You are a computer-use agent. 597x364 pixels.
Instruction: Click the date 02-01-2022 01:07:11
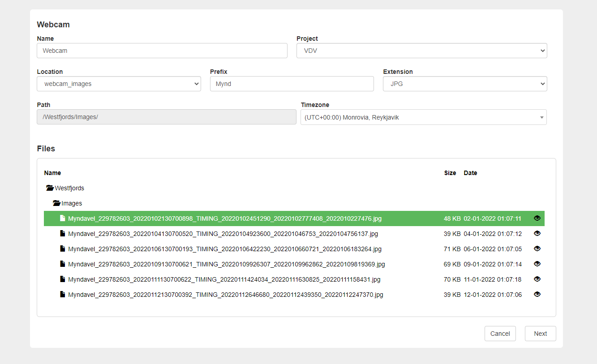[x=492, y=218]
